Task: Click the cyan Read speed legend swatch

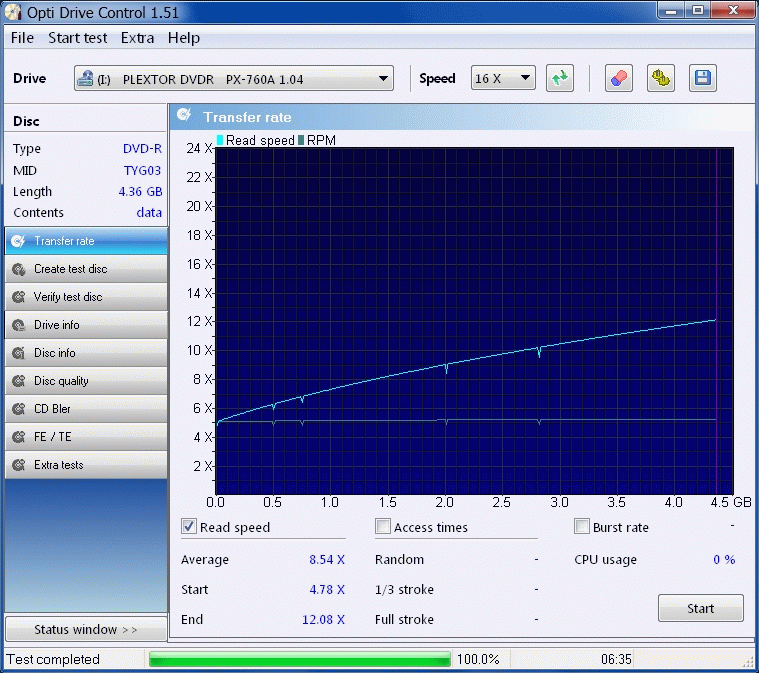Action: point(220,140)
